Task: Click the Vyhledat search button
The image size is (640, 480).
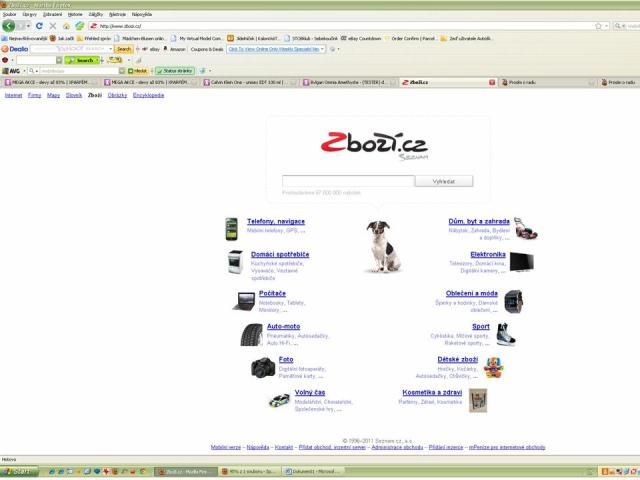Action: pyautogui.click(x=444, y=181)
